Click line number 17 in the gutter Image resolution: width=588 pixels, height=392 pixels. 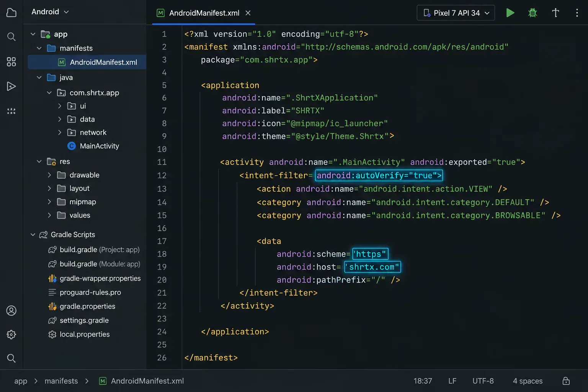(x=162, y=241)
